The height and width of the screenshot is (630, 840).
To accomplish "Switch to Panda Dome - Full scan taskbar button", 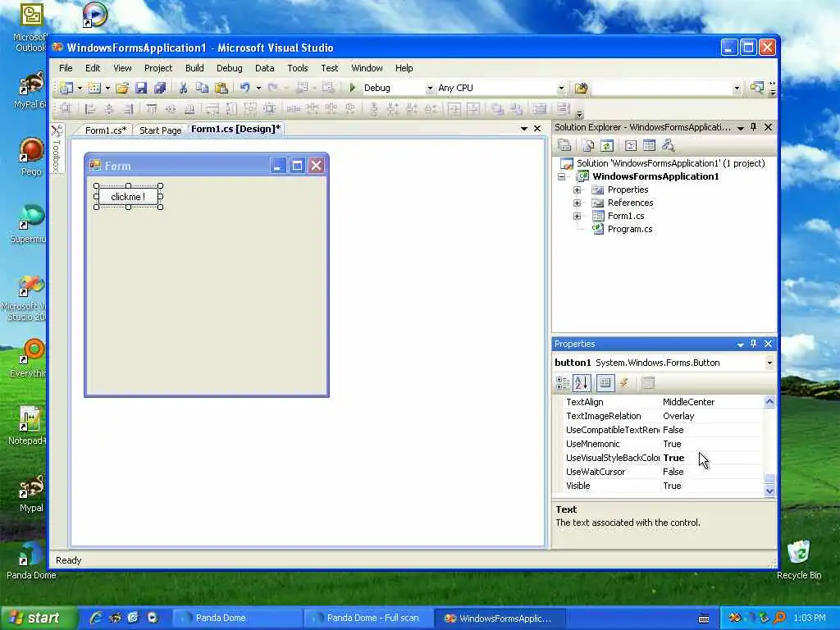I will [367, 618].
